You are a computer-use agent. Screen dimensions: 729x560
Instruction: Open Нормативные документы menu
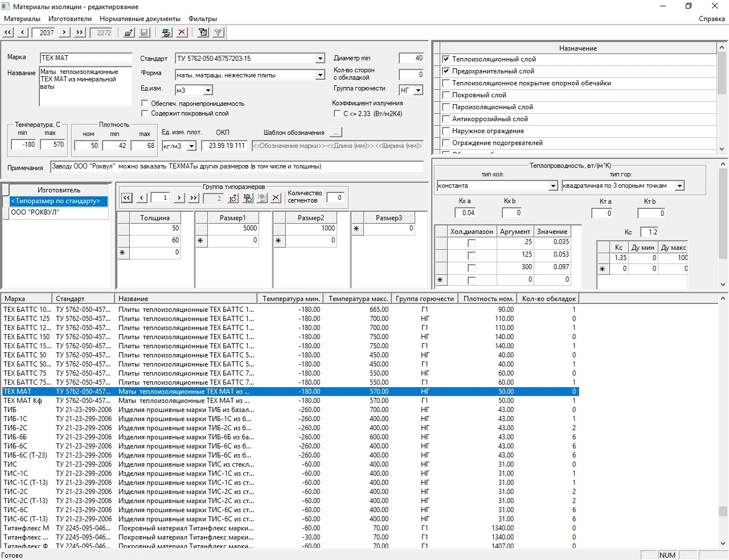tap(140, 19)
